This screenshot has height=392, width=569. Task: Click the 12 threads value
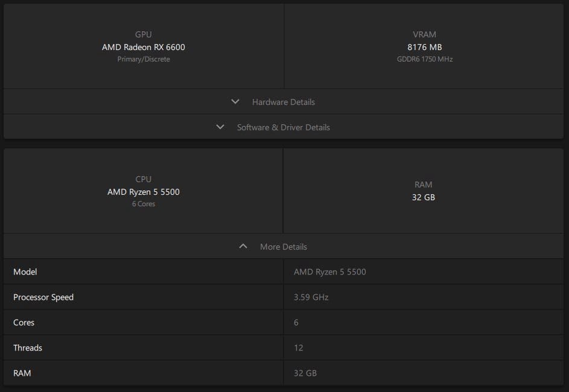tap(299, 348)
